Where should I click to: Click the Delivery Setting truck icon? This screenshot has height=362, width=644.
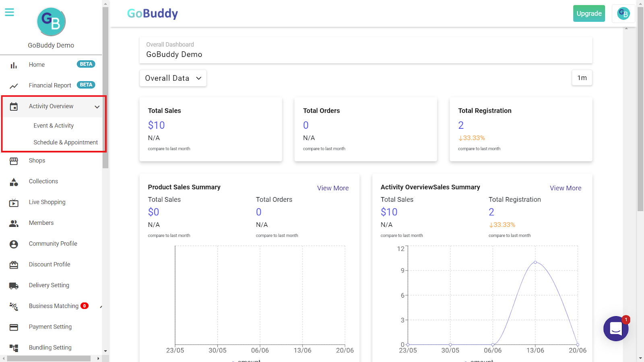coord(14,286)
